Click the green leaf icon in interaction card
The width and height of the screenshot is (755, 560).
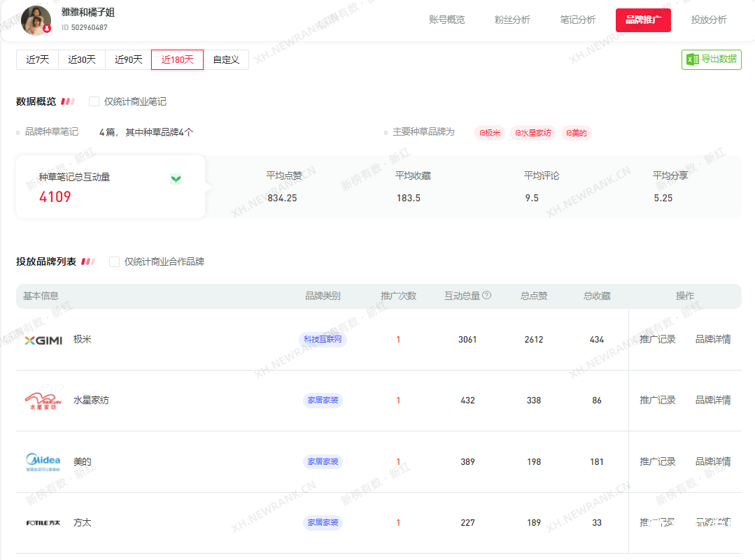tap(176, 179)
